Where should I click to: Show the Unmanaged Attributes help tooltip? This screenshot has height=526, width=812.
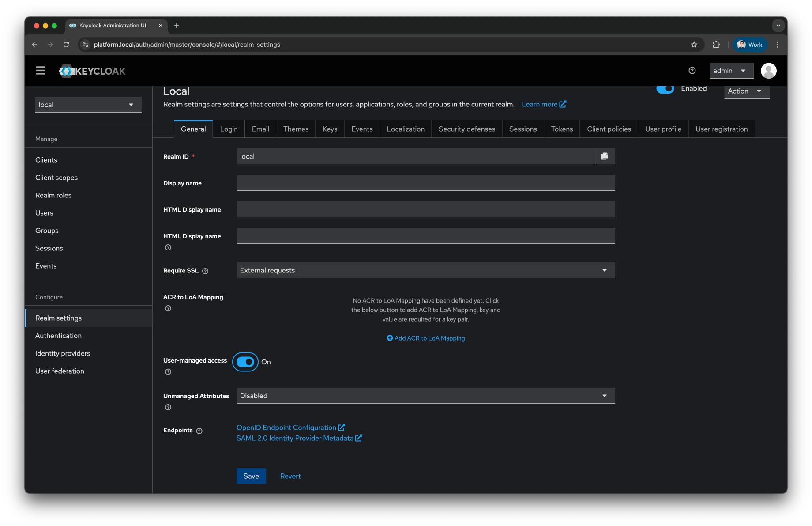click(x=168, y=407)
